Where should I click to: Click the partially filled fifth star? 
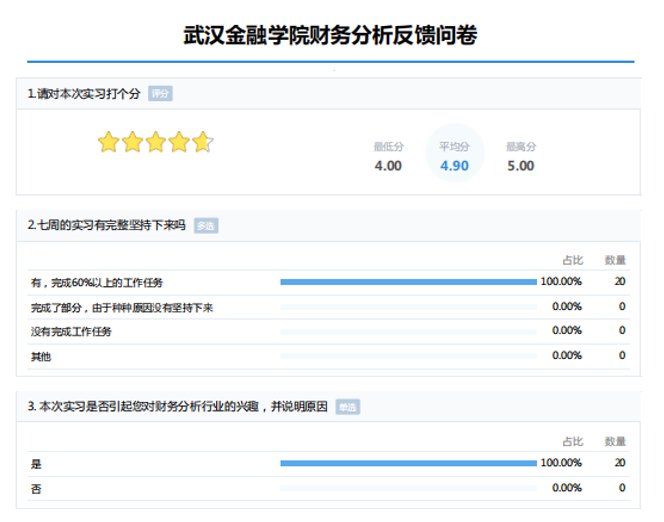tap(203, 142)
